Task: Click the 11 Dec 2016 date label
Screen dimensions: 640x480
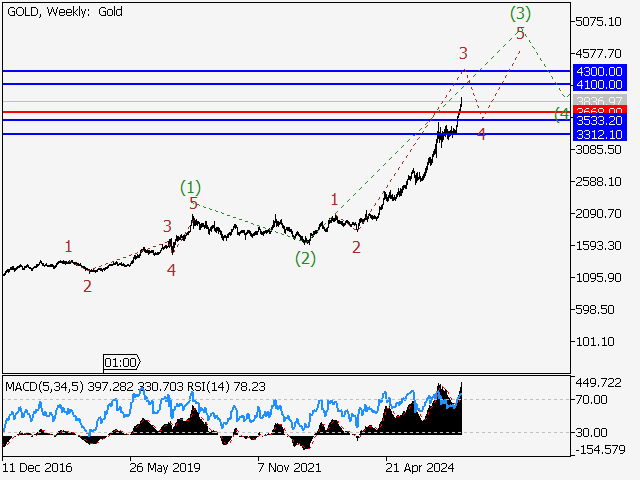Action: [x=37, y=466]
